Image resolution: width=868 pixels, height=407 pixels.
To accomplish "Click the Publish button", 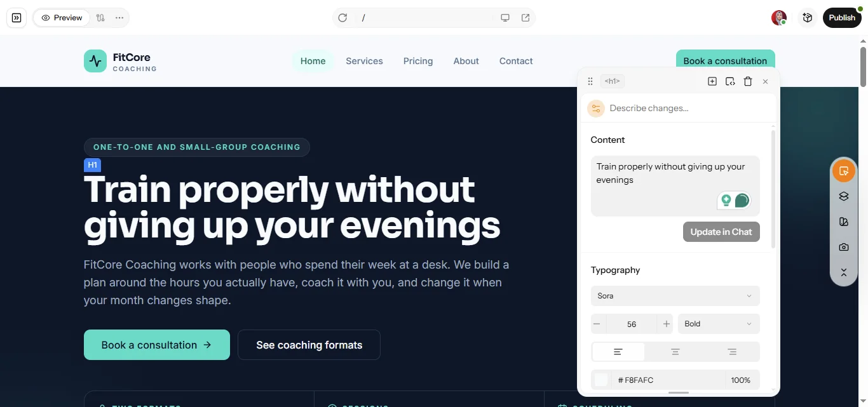I will tap(842, 18).
